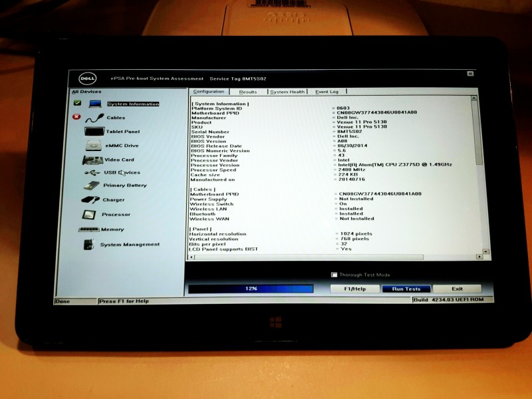Select the Primary Battery label

125,186
